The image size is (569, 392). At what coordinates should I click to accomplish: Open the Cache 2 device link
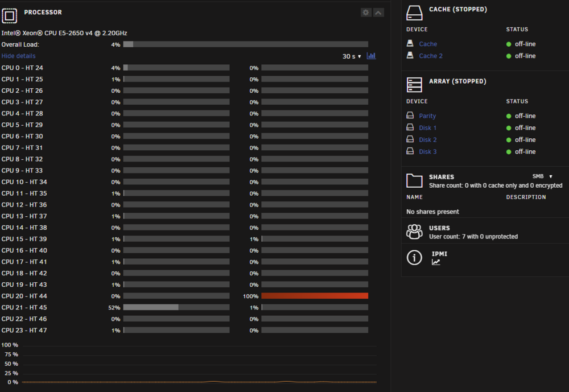431,56
